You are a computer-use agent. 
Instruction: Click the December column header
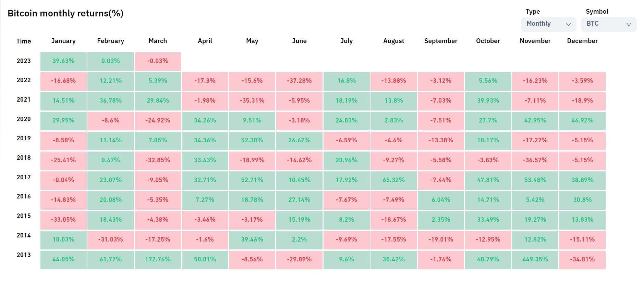[582, 41]
